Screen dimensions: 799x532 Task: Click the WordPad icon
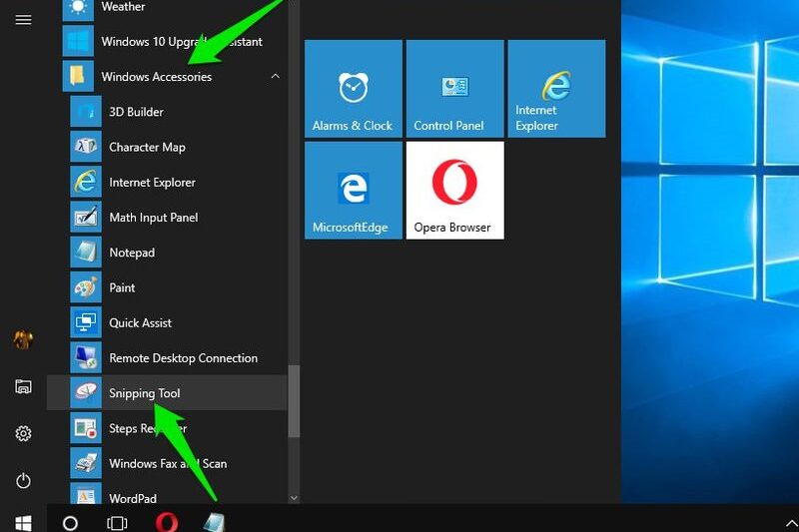[x=86, y=493]
